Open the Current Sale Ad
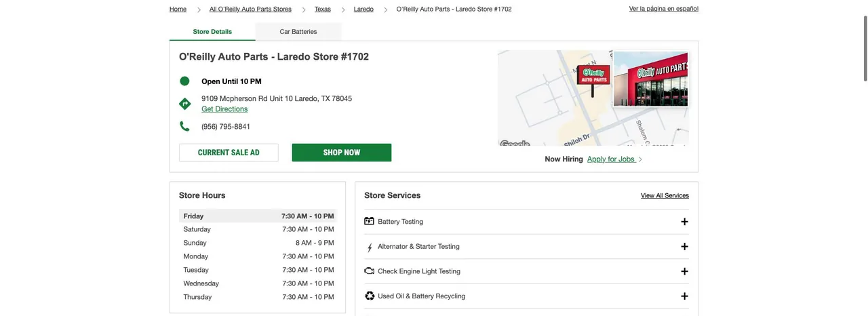868x316 pixels. [x=229, y=153]
